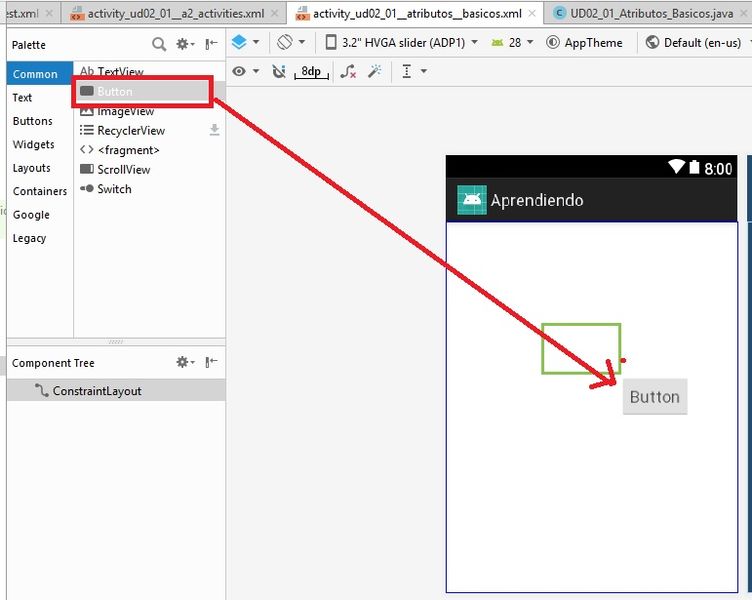Open Design Surface layers dropdown
This screenshot has height=600, width=752.
tap(245, 42)
